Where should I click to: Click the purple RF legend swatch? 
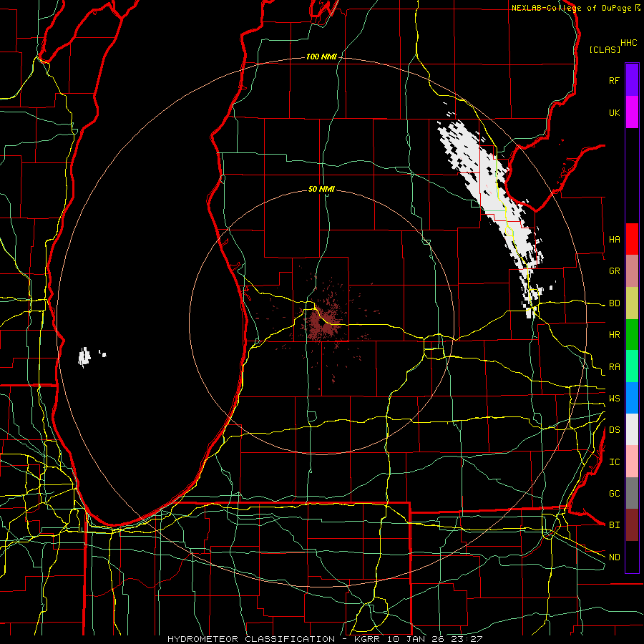632,80
